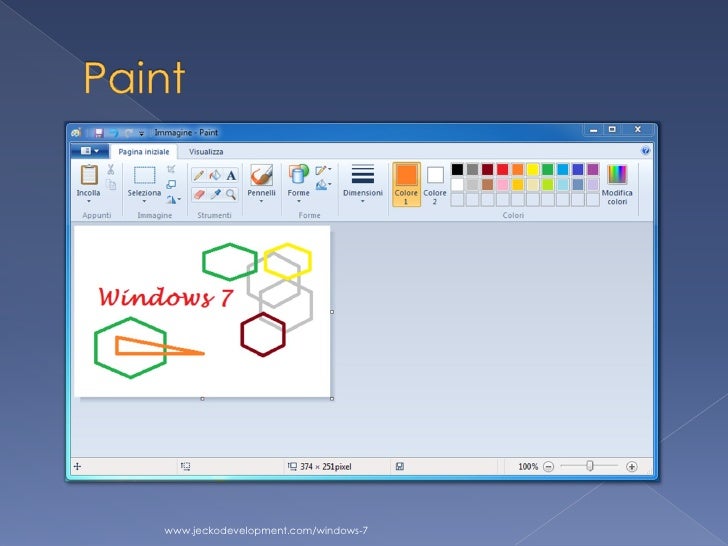This screenshot has width=728, height=546.
Task: Pick the pink color swatch
Action: [x=502, y=184]
